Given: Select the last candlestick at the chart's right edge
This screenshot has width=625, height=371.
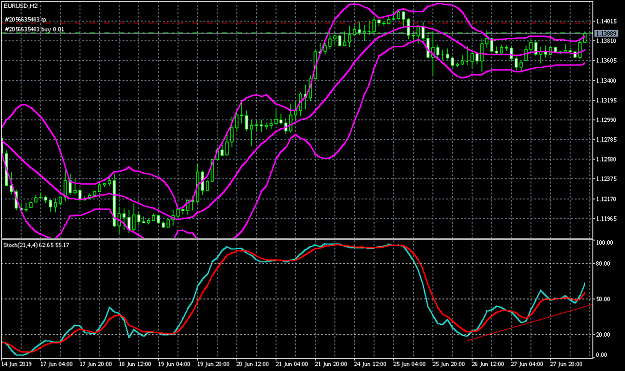Looking at the screenshot, I should 585,37.
